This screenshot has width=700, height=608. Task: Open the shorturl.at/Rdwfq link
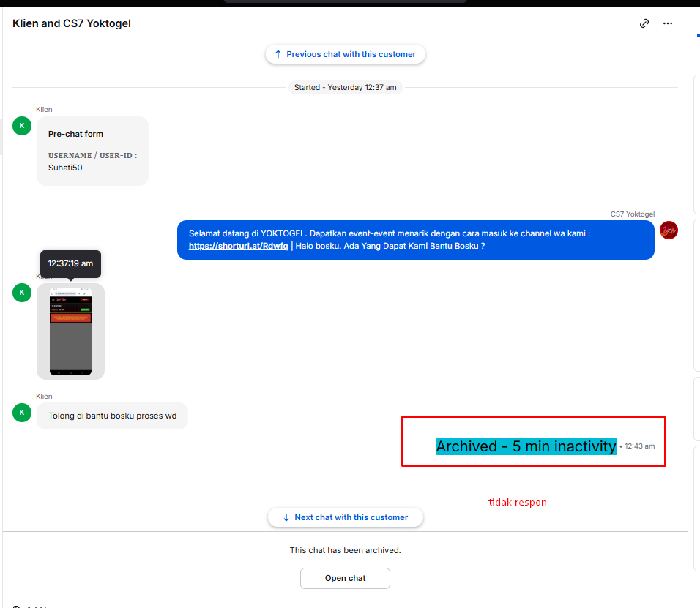tap(239, 246)
